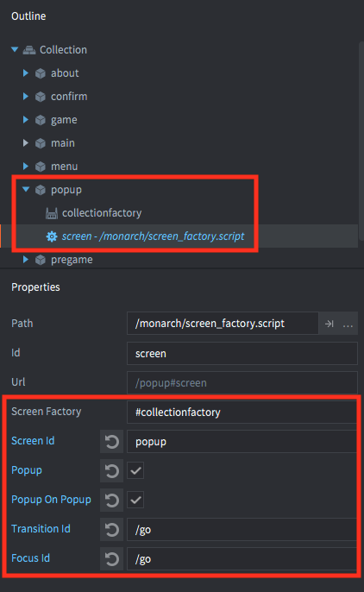Open the script path with the arrow icon
Image resolution: width=364 pixels, height=592 pixels.
coord(329,324)
